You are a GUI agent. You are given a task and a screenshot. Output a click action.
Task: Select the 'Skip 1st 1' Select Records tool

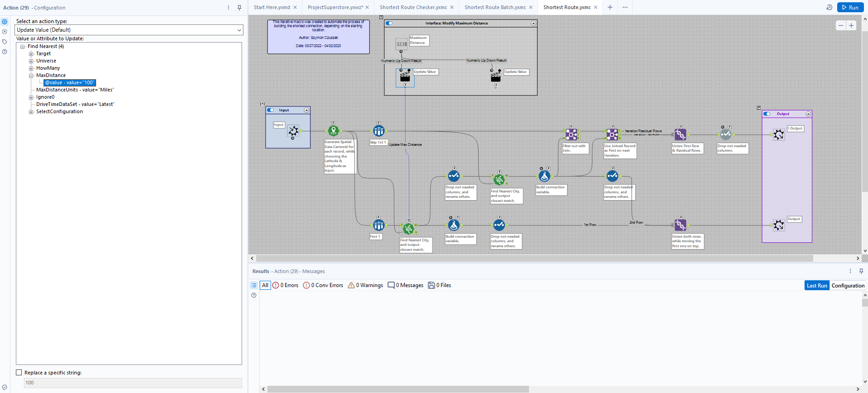378,131
